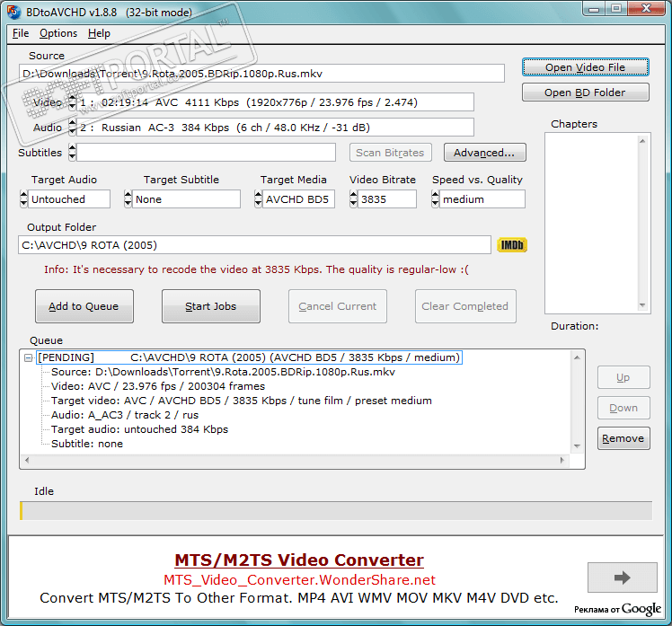Select the Target video: row
This screenshot has width=672, height=626.
click(x=242, y=401)
